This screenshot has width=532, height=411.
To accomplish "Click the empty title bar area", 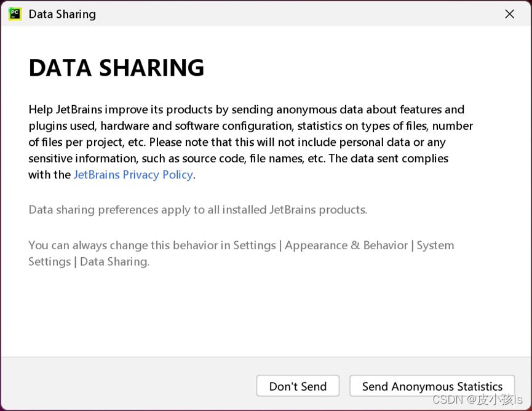I will click(x=295, y=14).
